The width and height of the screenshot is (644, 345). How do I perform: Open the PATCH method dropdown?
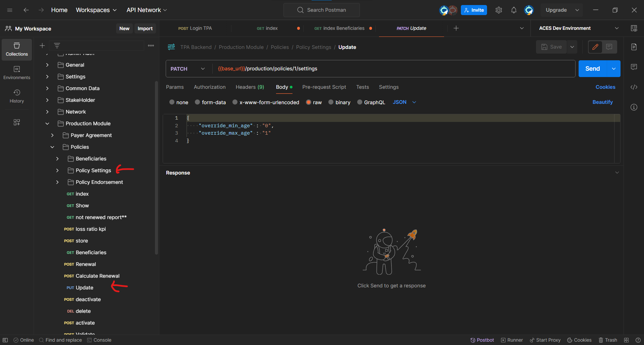tap(188, 69)
